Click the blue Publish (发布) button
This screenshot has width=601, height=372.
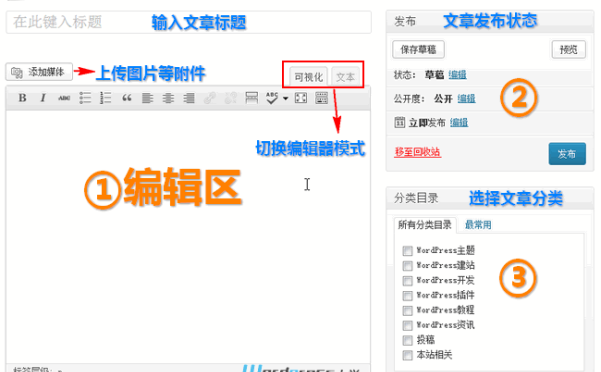567,154
